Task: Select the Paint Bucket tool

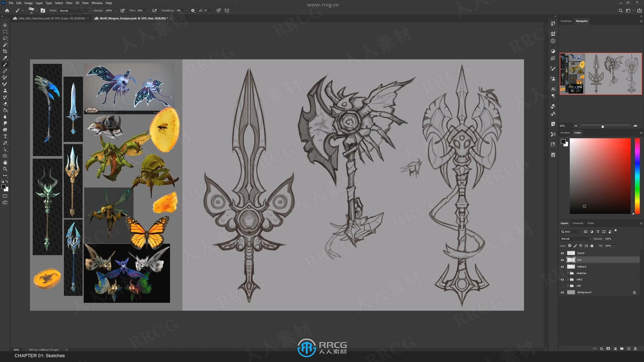Action: click(5, 110)
